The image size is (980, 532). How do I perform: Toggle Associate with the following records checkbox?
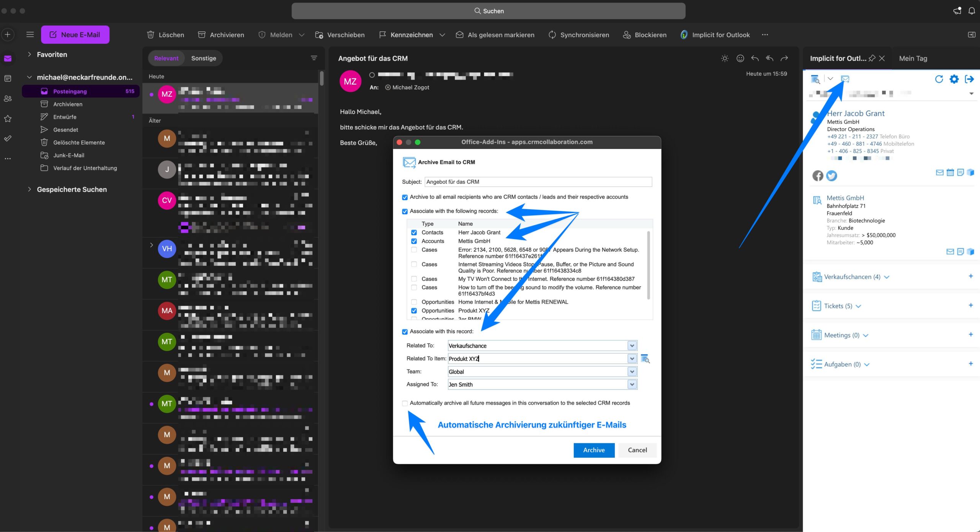(x=405, y=211)
